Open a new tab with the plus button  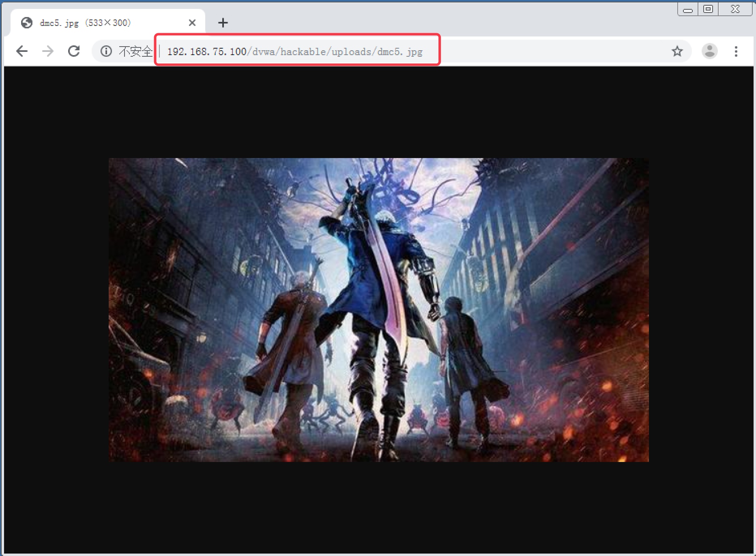point(223,23)
